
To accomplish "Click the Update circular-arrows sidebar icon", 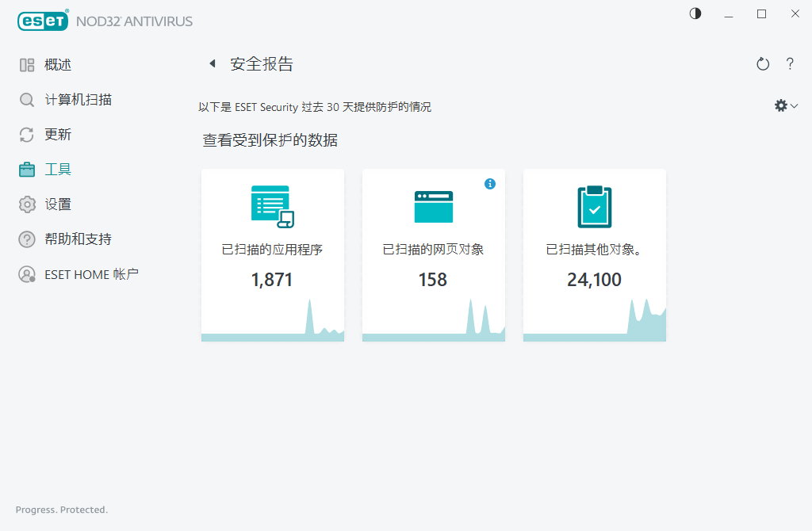I will coord(26,134).
